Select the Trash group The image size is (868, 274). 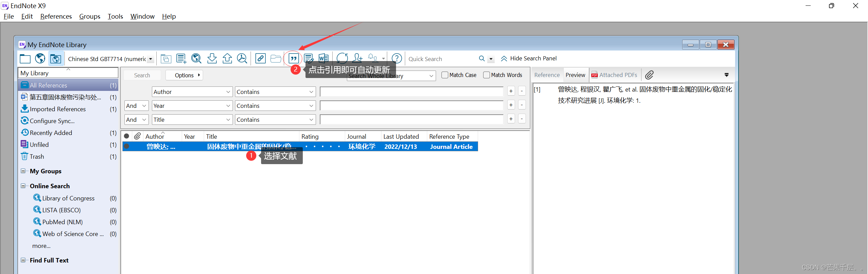[x=68, y=156]
